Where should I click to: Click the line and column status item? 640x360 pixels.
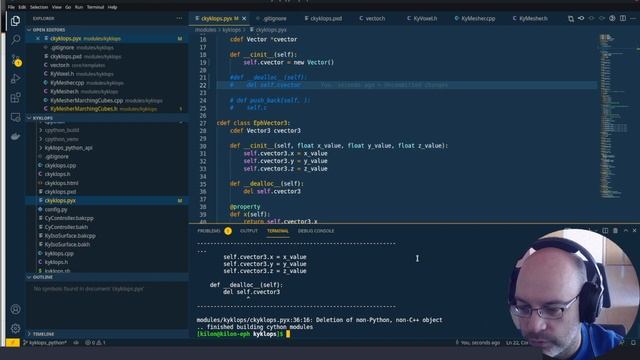click(517, 342)
